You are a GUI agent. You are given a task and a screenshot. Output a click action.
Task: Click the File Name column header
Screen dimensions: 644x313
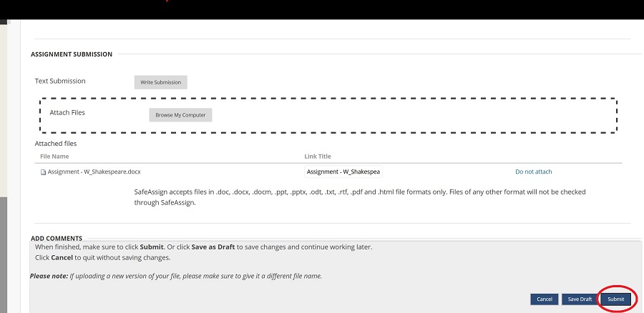[54, 156]
